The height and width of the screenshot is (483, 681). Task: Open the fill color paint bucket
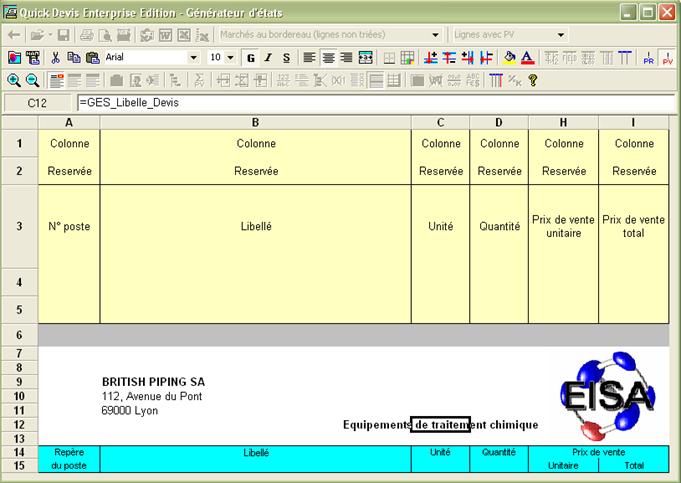[x=509, y=58]
